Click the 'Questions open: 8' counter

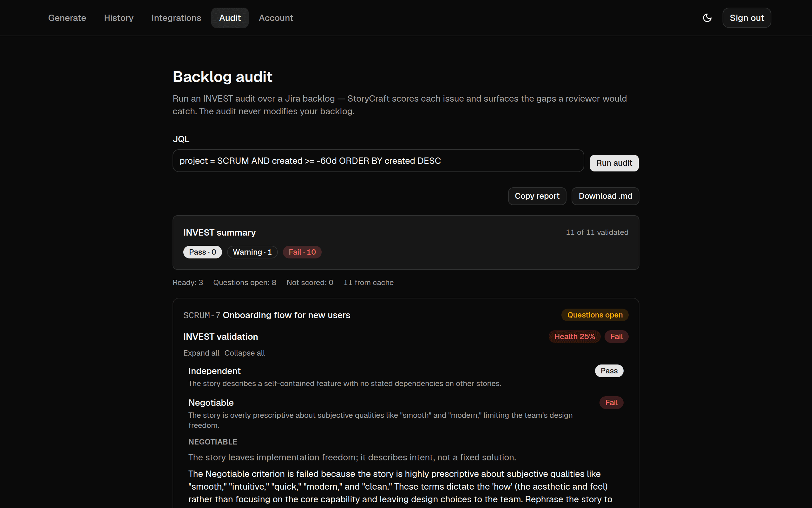tap(245, 283)
